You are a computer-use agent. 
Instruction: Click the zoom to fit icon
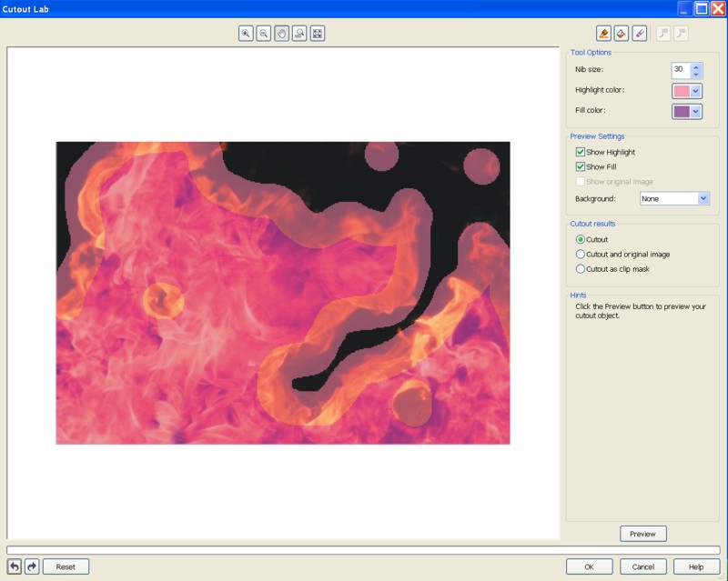[318, 34]
